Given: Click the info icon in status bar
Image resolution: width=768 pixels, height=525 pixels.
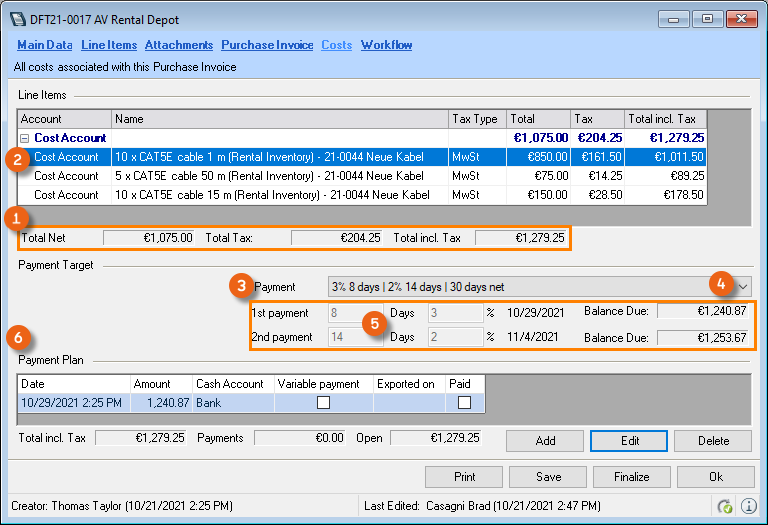Looking at the screenshot, I should 748,507.
